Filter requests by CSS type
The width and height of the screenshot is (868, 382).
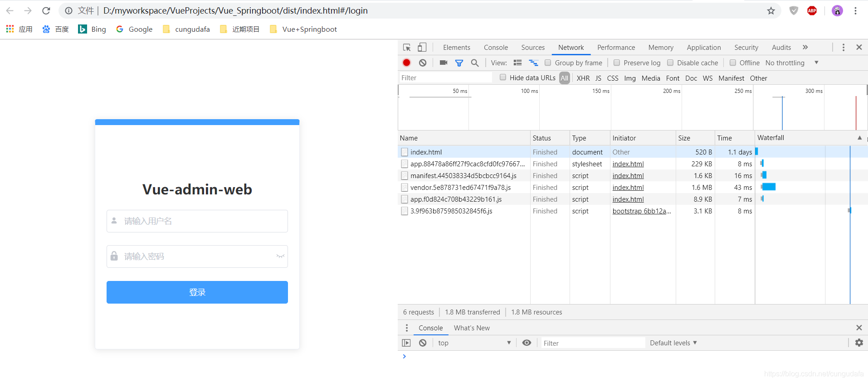(613, 78)
